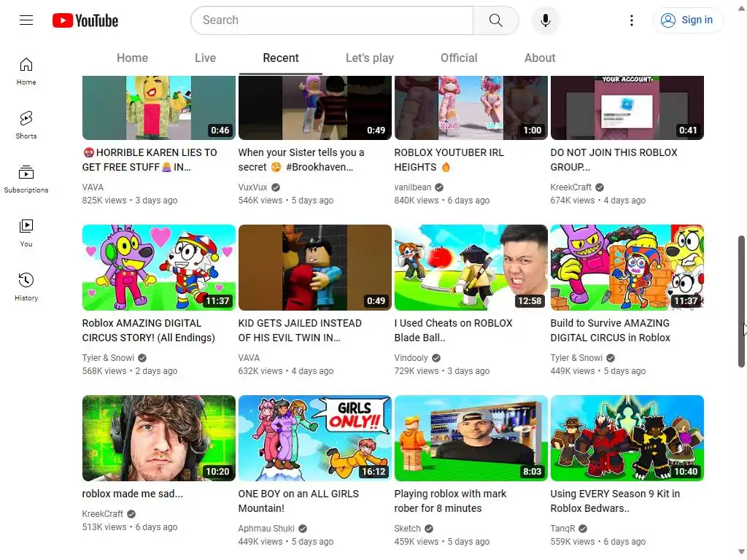
Task: Click the scrollbar down arrow
Action: click(x=741, y=553)
